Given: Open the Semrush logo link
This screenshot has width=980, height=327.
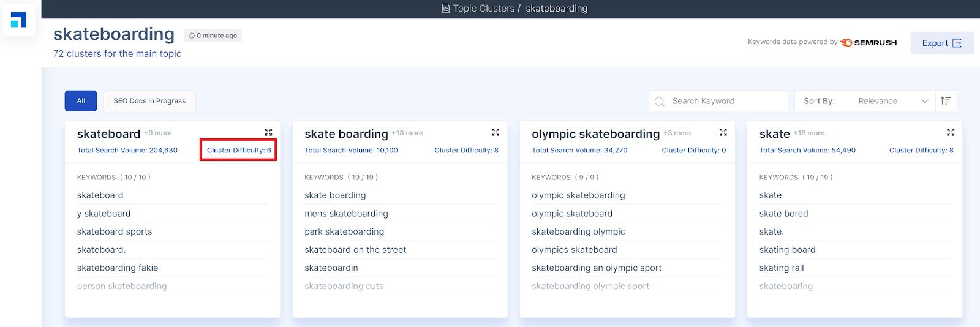Looking at the screenshot, I should [869, 43].
